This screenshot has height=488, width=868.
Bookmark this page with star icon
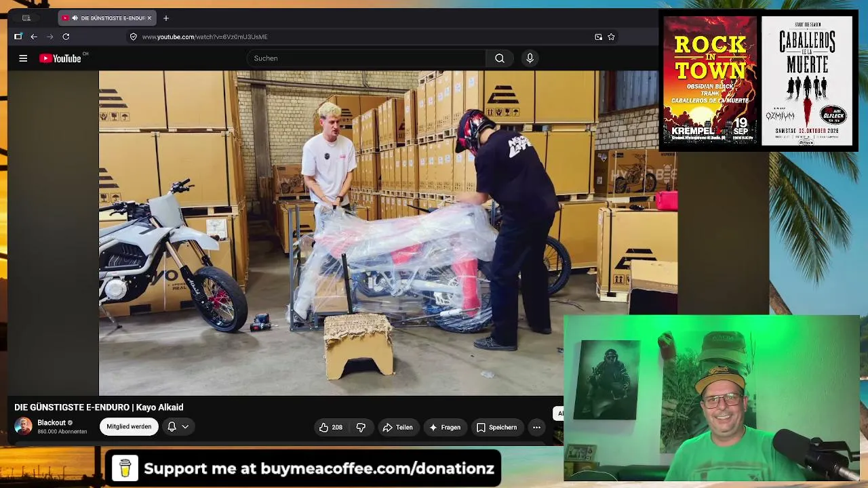[x=611, y=37]
